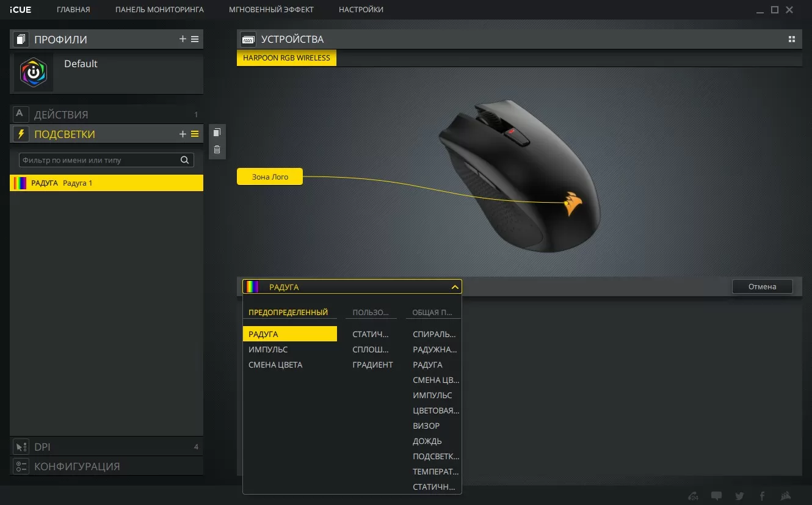Select the HARPOON RGB WIRELESS device tab
Viewport: 812px width, 505px height.
click(286, 58)
